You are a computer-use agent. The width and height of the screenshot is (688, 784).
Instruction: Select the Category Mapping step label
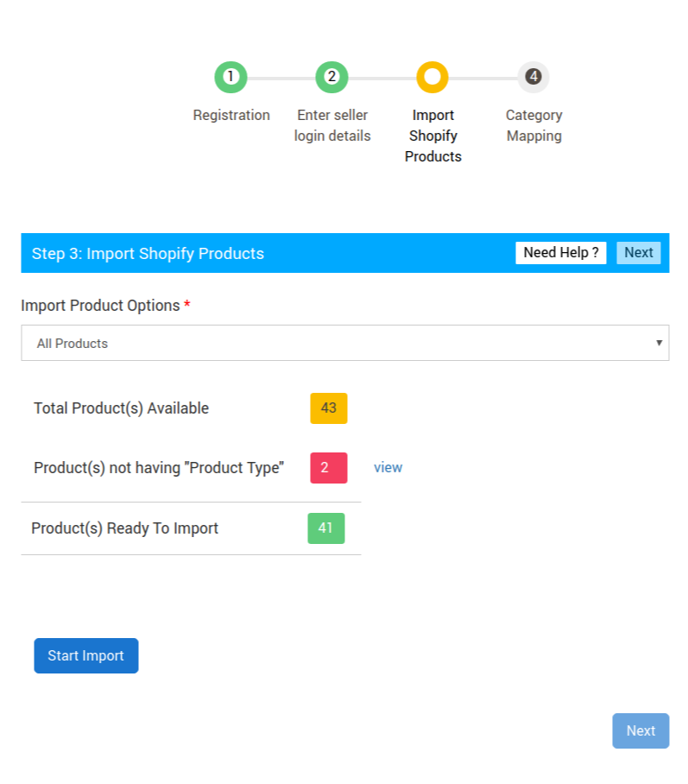click(534, 125)
